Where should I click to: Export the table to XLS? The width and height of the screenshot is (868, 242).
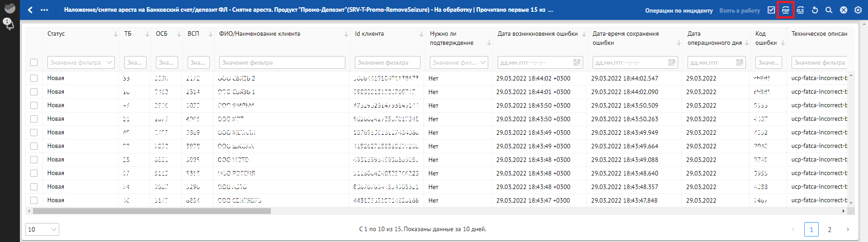(800, 10)
